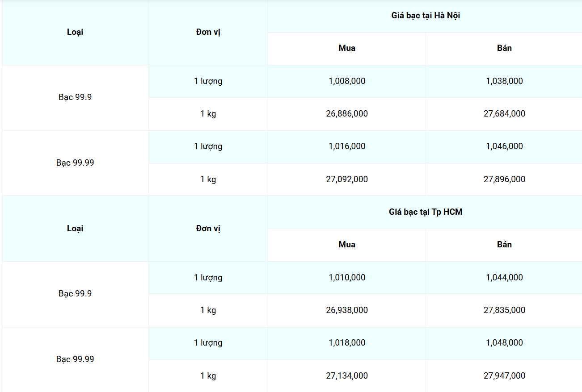Select the 1,016,000 buy price cell
This screenshot has width=582, height=392.
coord(347,146)
